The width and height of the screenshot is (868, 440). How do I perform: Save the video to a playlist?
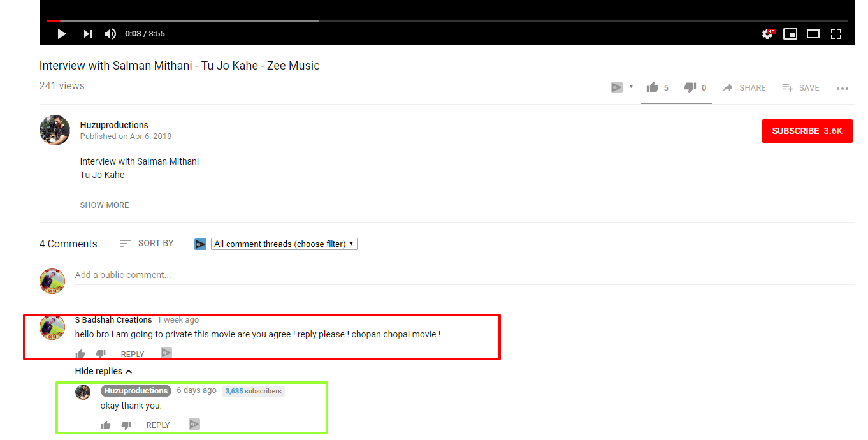click(x=800, y=88)
